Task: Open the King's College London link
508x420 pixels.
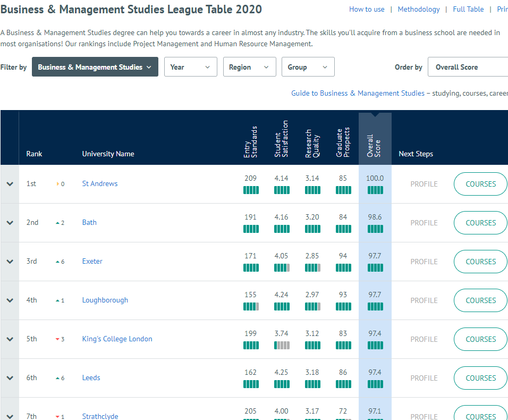Action: coord(117,339)
